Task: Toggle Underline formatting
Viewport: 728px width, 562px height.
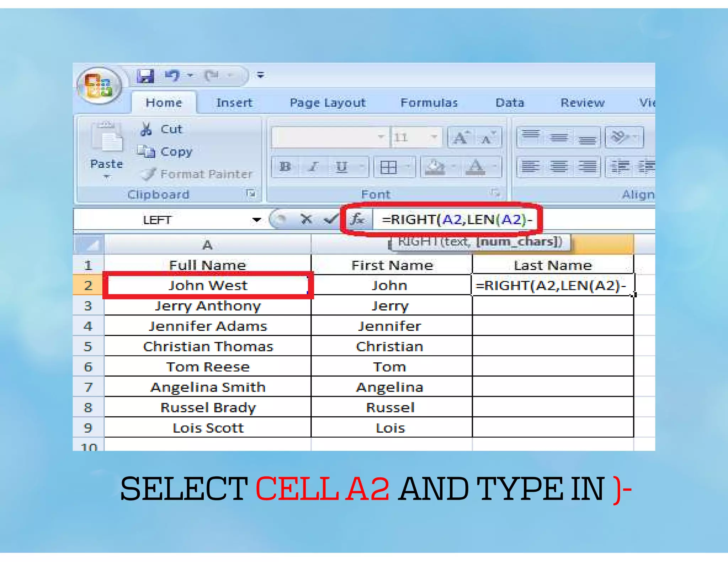Action: click(x=341, y=167)
